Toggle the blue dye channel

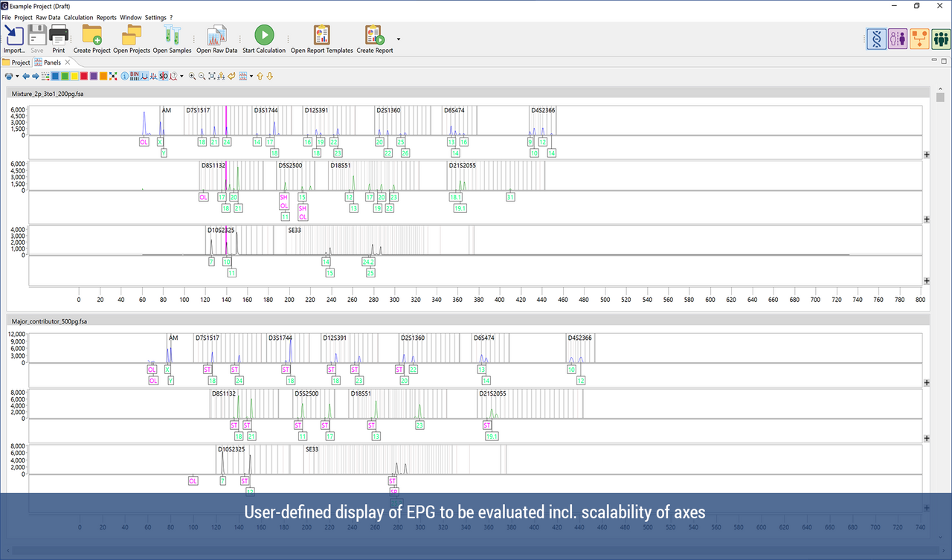55,76
